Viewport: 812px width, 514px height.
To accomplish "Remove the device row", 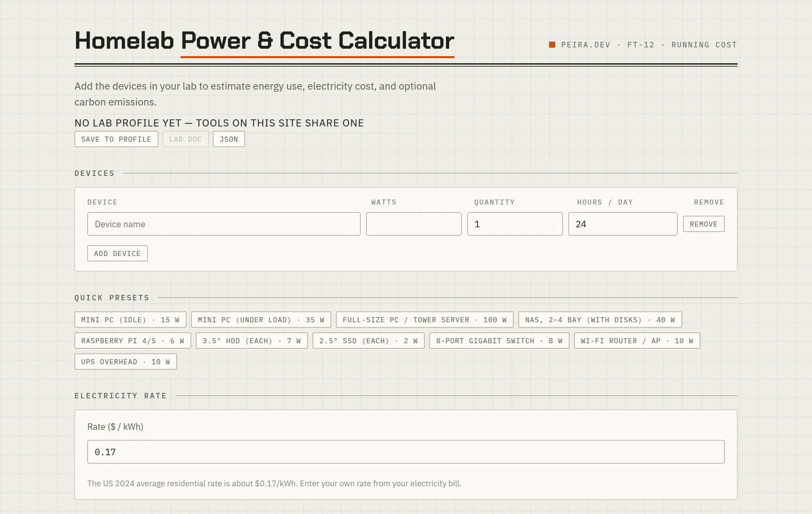I will pyautogui.click(x=704, y=224).
